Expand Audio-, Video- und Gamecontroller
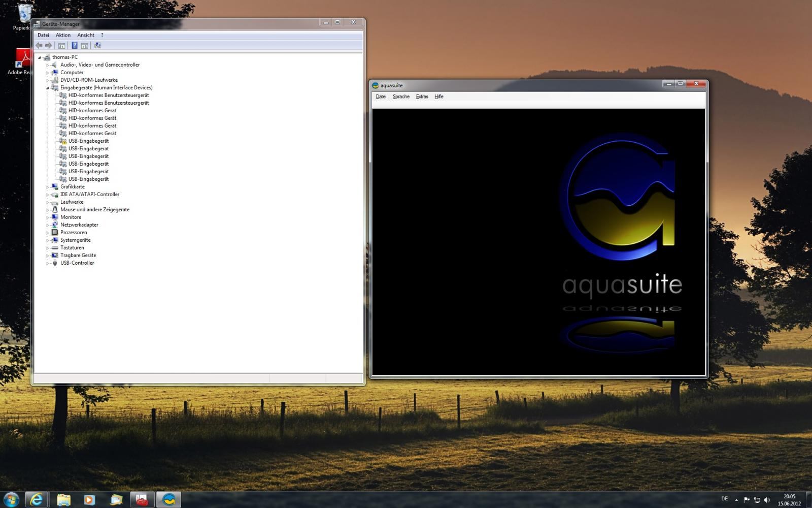812x508 pixels. tap(48, 65)
